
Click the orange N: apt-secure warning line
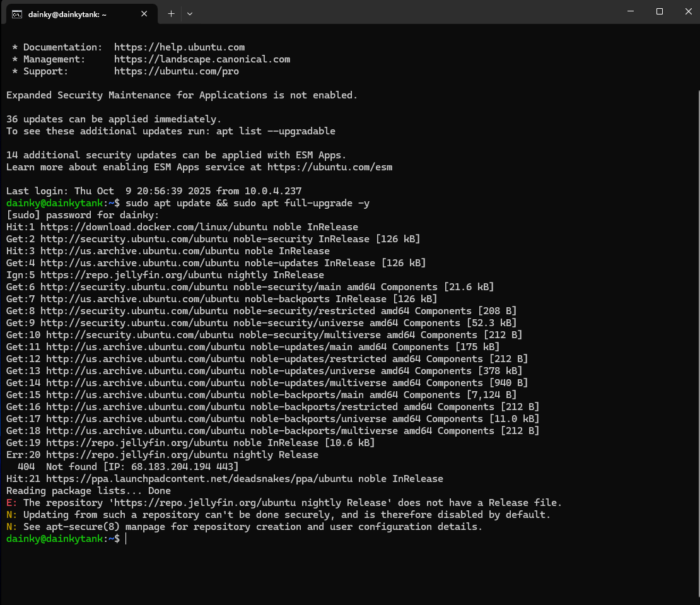243,526
